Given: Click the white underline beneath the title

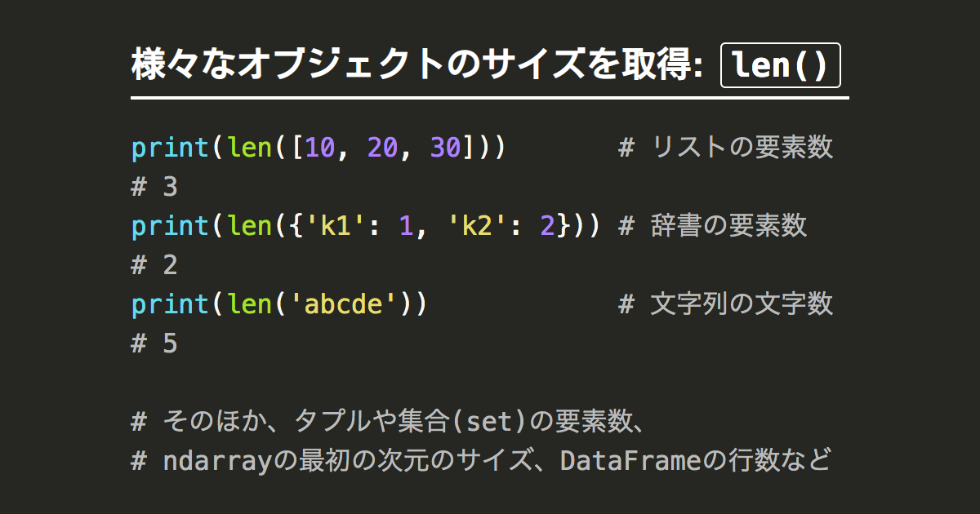Looking at the screenshot, I should point(490,98).
